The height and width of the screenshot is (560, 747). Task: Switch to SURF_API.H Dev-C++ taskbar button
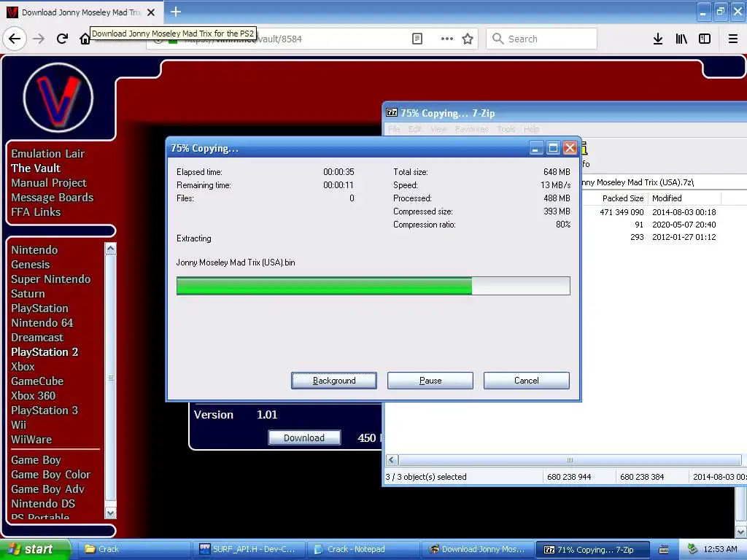248,549
